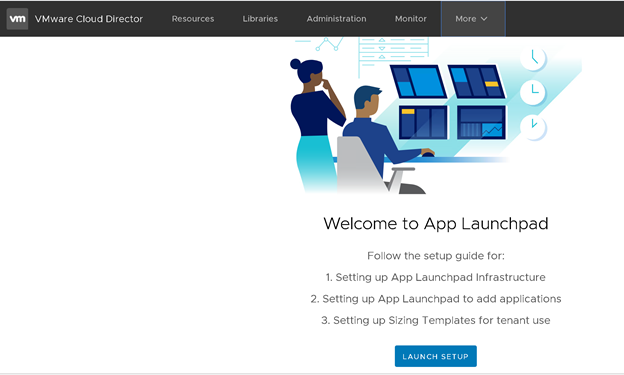Click 'Follow the setup guide for:' text
The width and height of the screenshot is (624, 375).
[436, 256]
